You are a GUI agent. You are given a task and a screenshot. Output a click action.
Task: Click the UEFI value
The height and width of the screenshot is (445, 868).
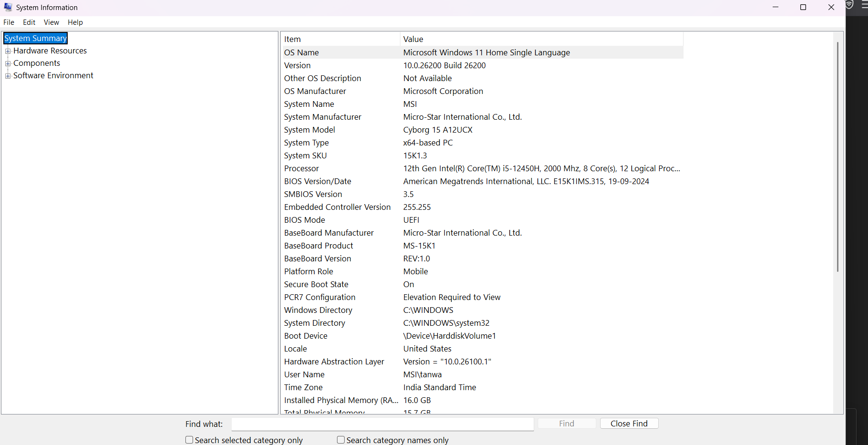pyautogui.click(x=411, y=220)
